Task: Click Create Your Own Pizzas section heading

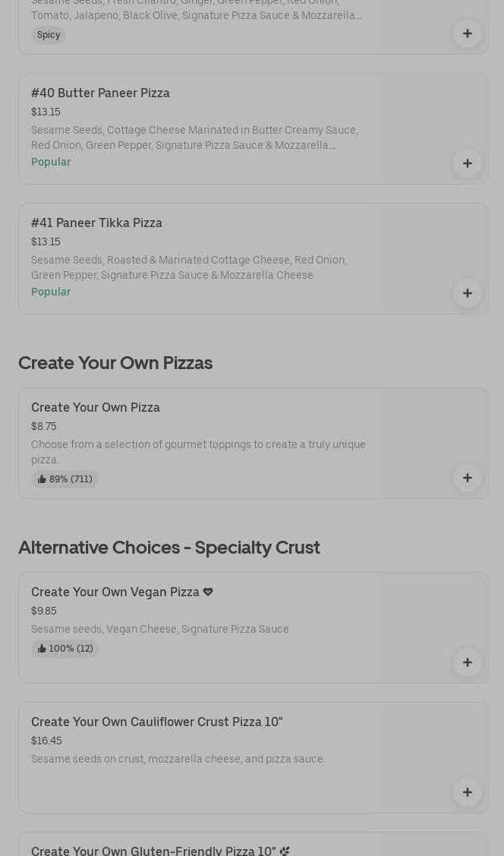Action: click(x=115, y=363)
